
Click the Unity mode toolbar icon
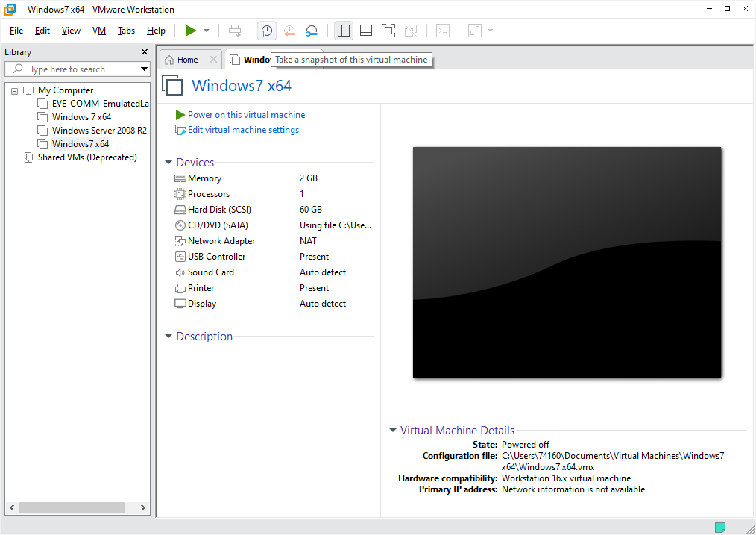click(411, 31)
